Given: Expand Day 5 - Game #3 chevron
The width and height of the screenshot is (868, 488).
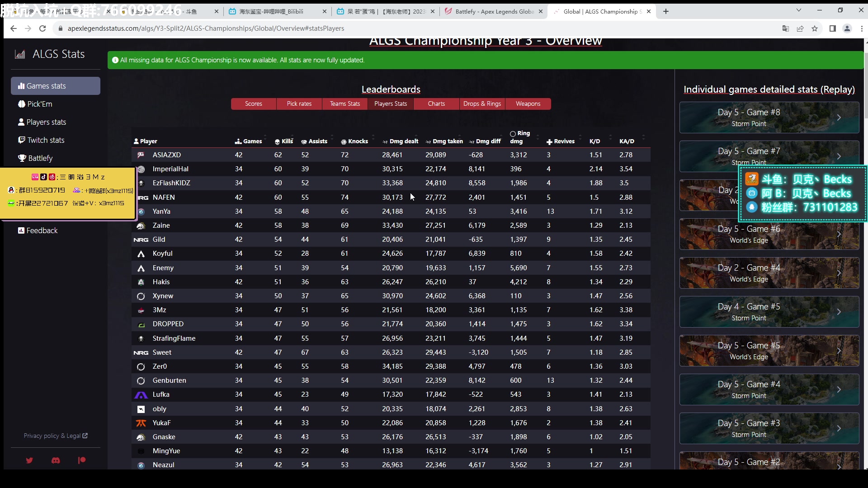Looking at the screenshot, I should (x=839, y=428).
